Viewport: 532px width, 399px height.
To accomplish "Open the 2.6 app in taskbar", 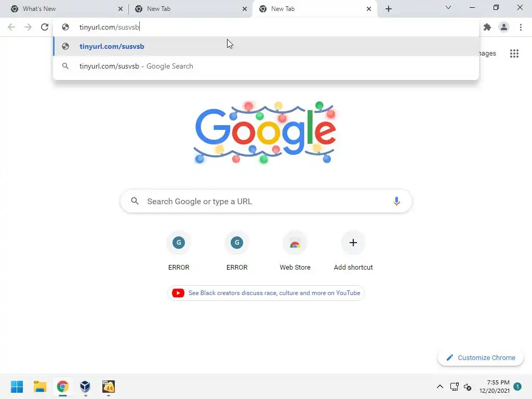I will [x=108, y=387].
